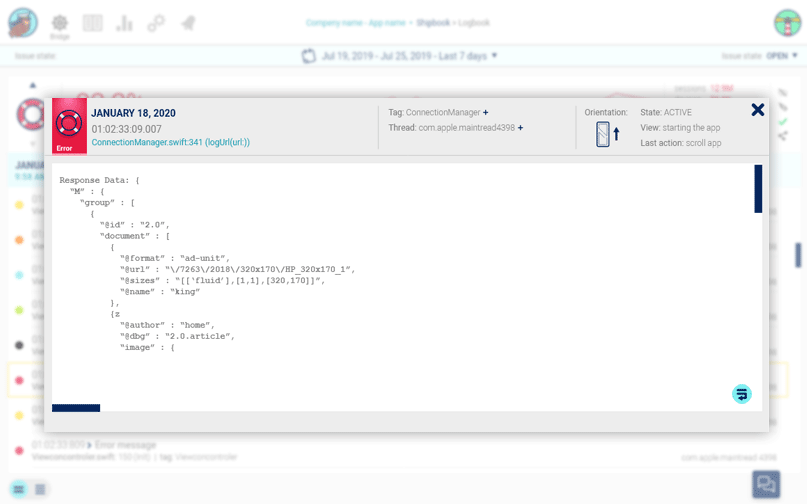Open the lighthouse user avatar menu
This screenshot has width=807, height=504.
[787, 23]
